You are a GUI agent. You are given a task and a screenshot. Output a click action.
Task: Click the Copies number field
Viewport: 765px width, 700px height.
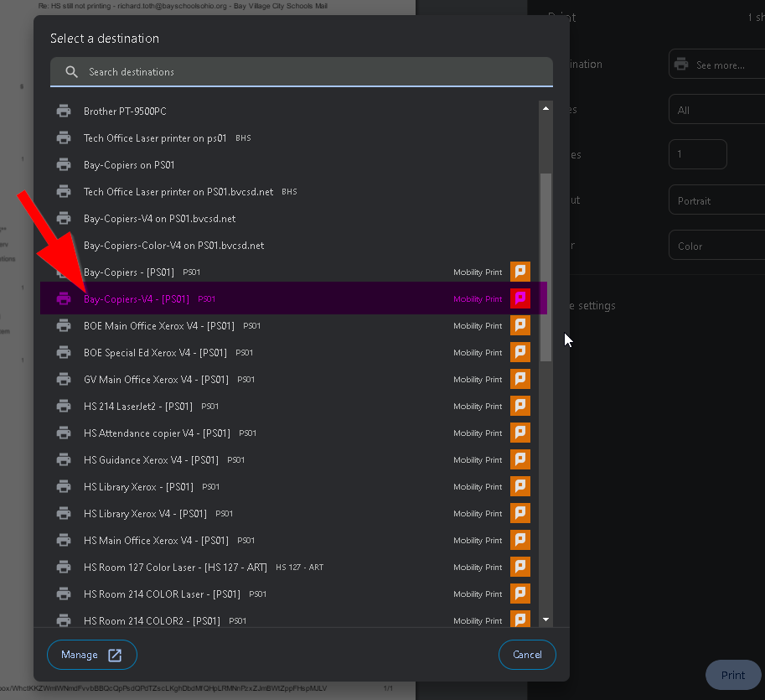click(698, 154)
